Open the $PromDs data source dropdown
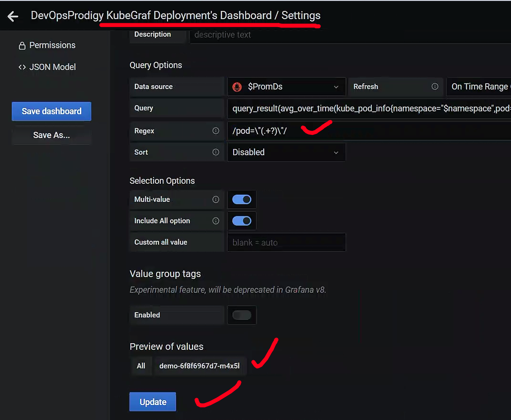 [286, 87]
